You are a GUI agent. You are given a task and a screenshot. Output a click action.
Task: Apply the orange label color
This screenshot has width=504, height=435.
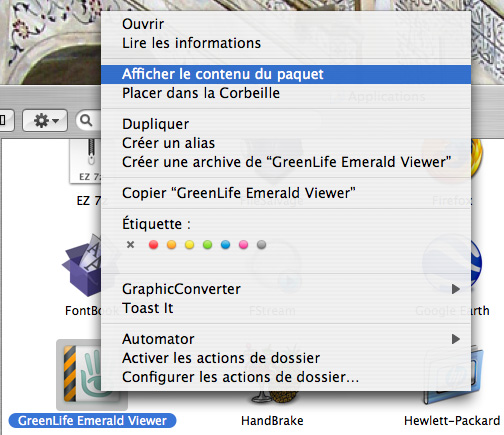171,245
